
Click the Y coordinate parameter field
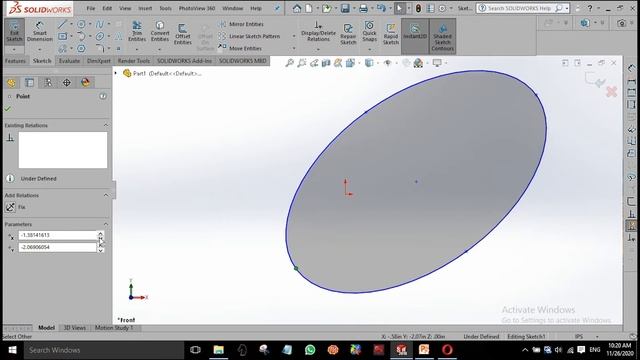(x=57, y=247)
